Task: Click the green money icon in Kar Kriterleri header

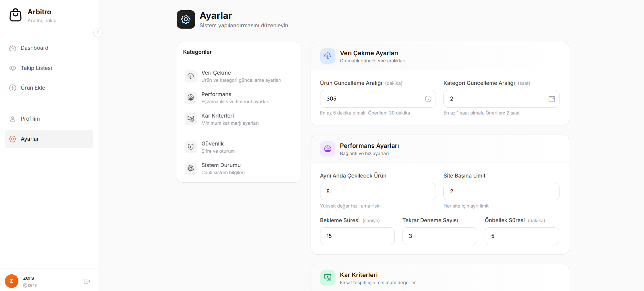Action: (x=328, y=278)
